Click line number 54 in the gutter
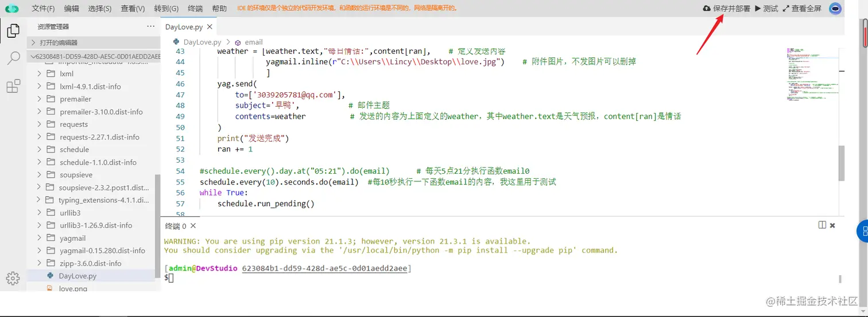 pos(181,171)
